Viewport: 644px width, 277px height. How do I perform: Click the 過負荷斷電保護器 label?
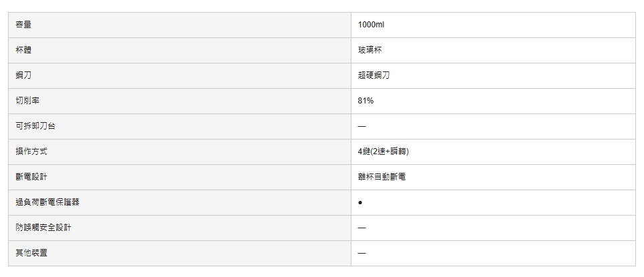[x=47, y=202]
